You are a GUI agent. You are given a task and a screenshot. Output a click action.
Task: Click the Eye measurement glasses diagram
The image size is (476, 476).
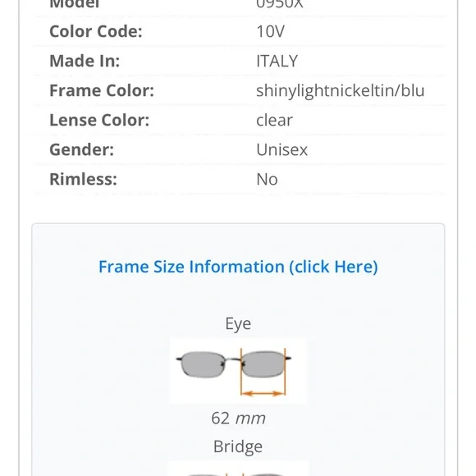click(x=238, y=371)
